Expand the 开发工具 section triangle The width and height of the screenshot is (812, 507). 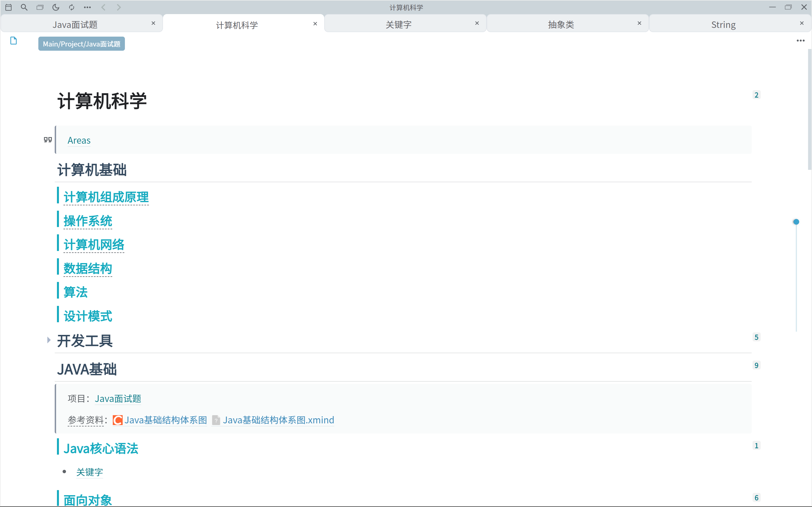(x=49, y=340)
